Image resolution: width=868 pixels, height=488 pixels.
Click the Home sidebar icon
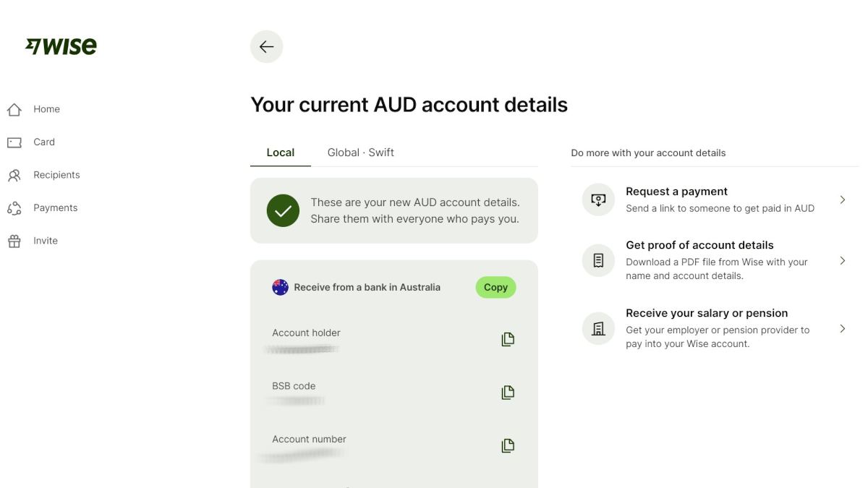tap(14, 110)
